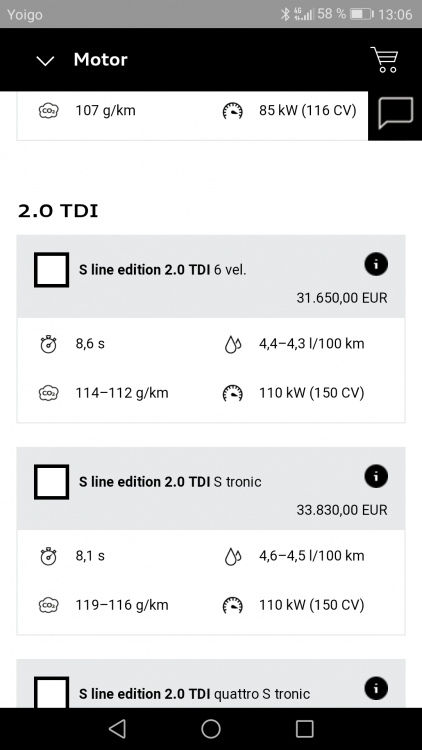Tap the 8,6 s acceleration stopwatch icon

pyautogui.click(x=48, y=344)
